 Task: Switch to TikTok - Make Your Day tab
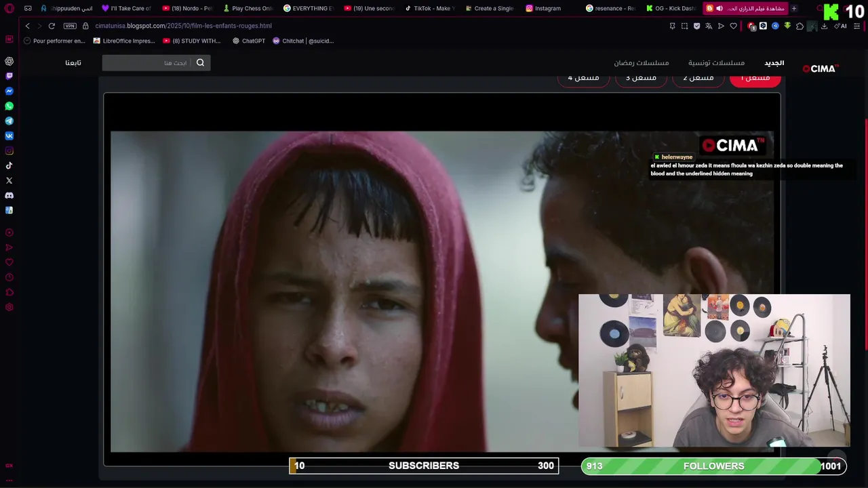(430, 8)
